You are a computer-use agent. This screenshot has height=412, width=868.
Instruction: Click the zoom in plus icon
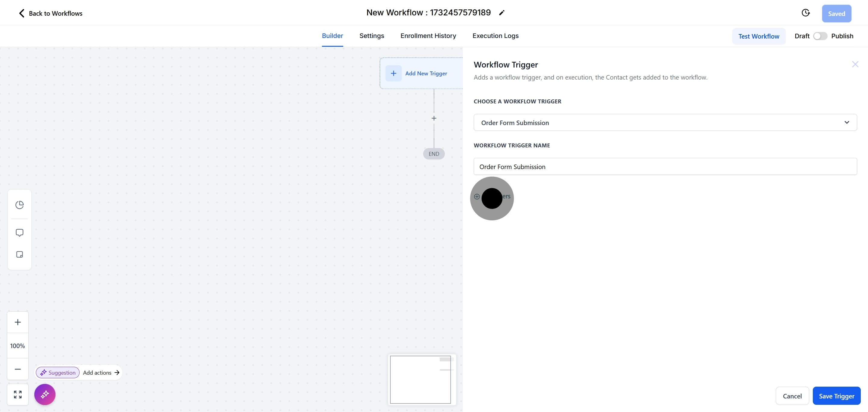(x=17, y=322)
